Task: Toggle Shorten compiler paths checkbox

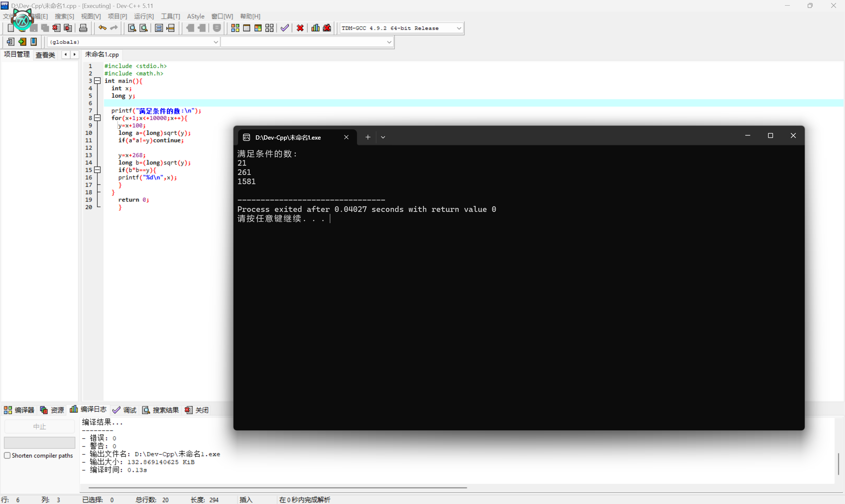Action: click(7, 455)
